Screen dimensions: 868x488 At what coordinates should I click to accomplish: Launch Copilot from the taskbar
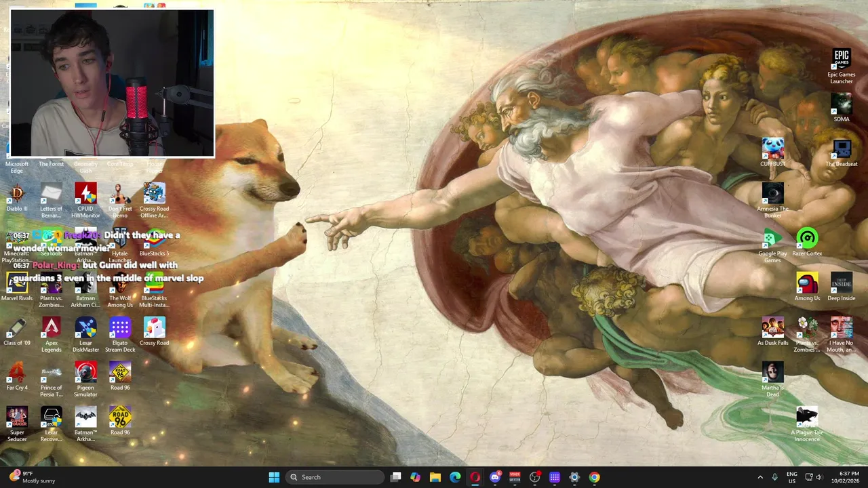point(415,477)
